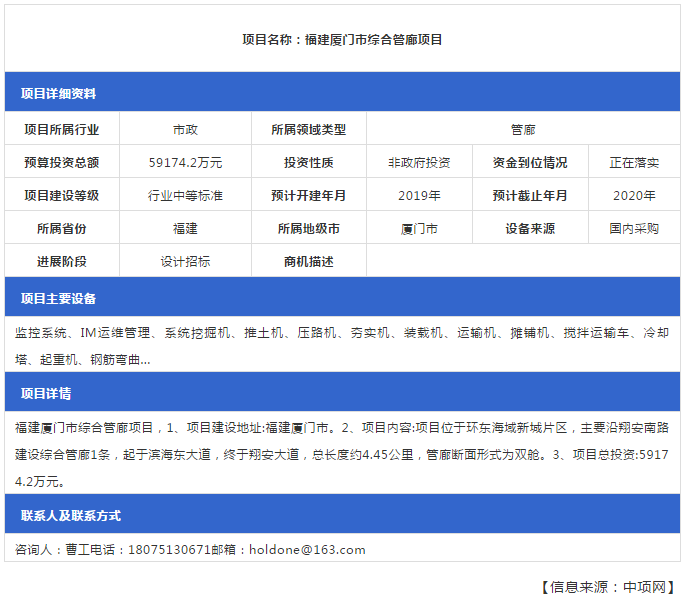
Task: Click the 商机描述 label cell
Action: [x=308, y=262]
